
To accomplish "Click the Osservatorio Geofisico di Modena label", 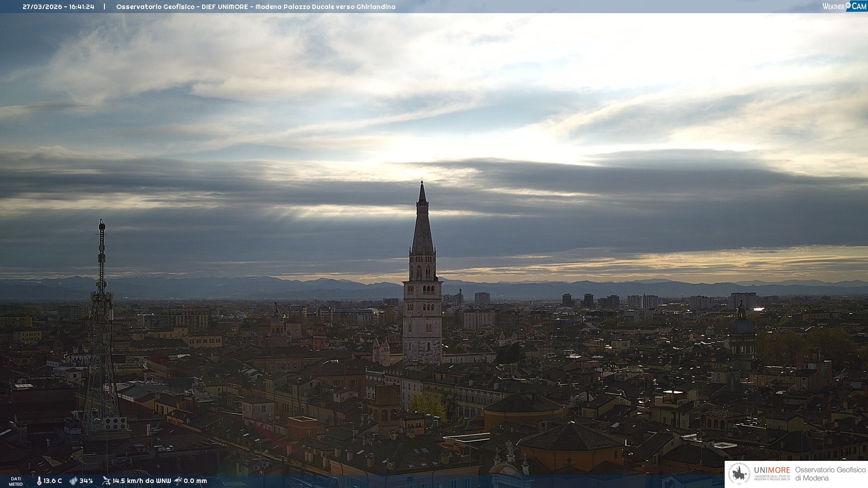I will tap(830, 474).
